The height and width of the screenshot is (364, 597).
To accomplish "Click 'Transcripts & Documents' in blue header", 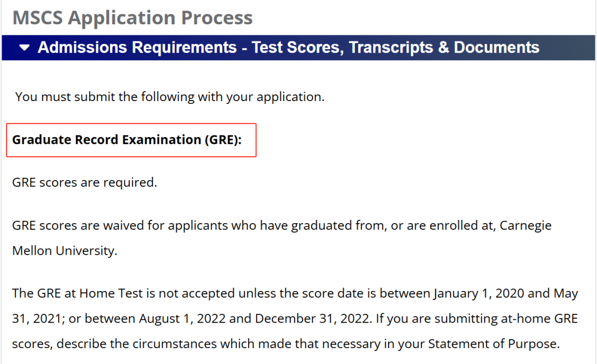I will click(444, 48).
